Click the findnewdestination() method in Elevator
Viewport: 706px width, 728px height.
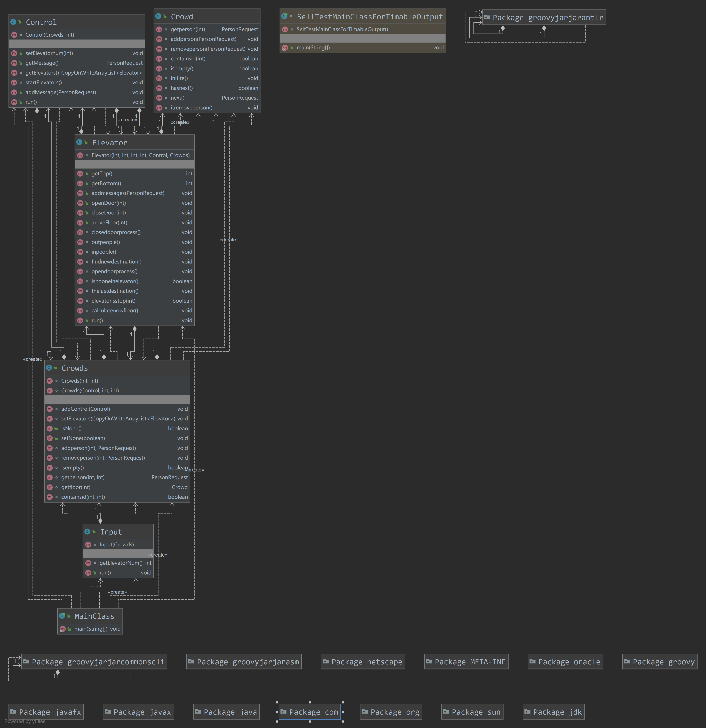pyautogui.click(x=116, y=262)
